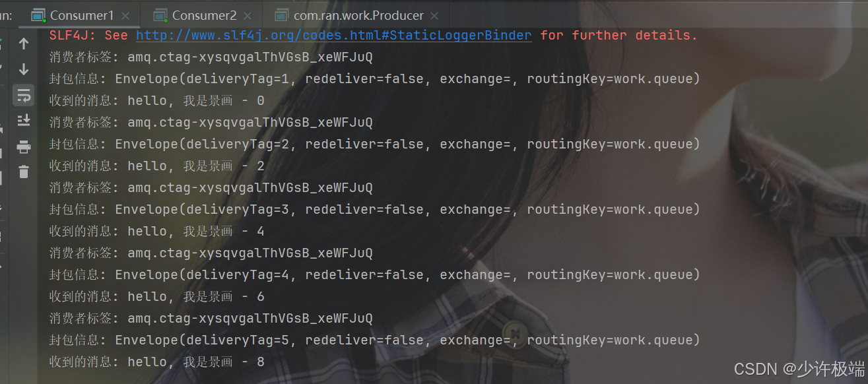Click the Down the Stack Trace arrow

tap(24, 69)
